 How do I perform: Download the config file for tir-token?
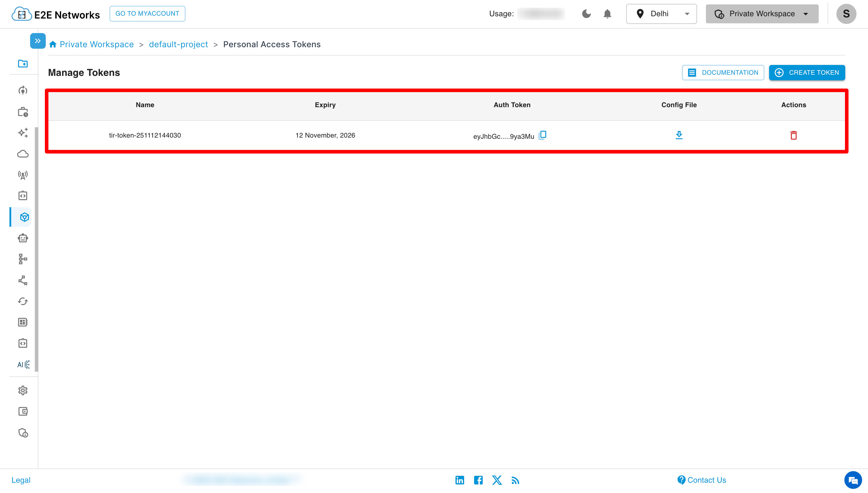679,135
